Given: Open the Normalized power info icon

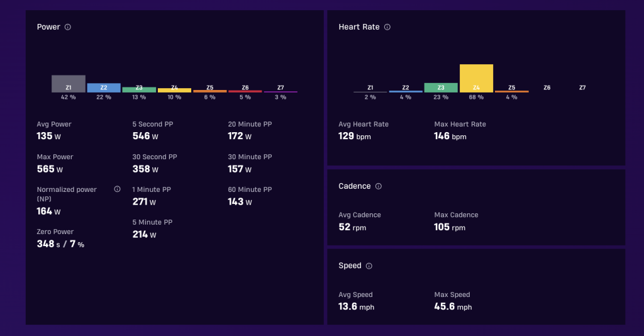Looking at the screenshot, I should coord(118,189).
